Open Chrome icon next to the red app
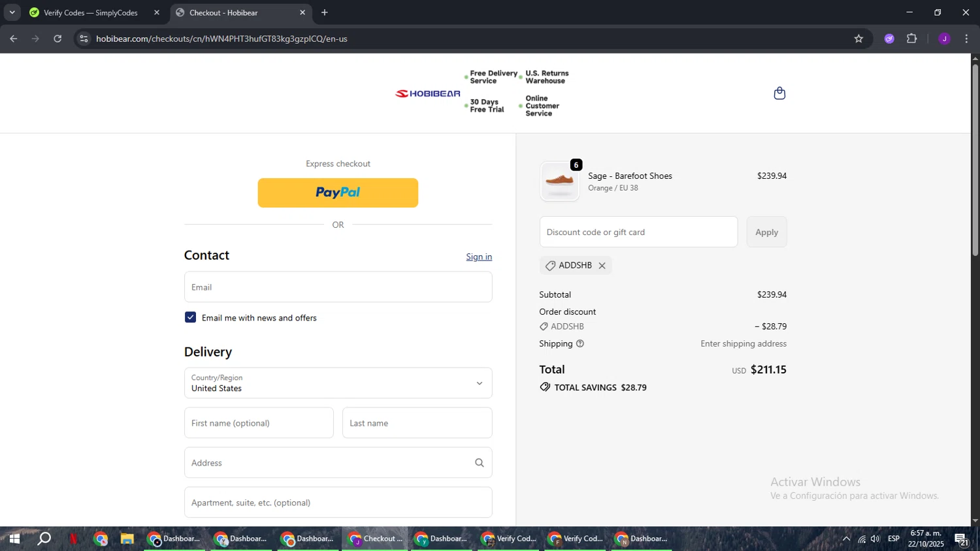The width and height of the screenshot is (980, 551). [x=101, y=539]
